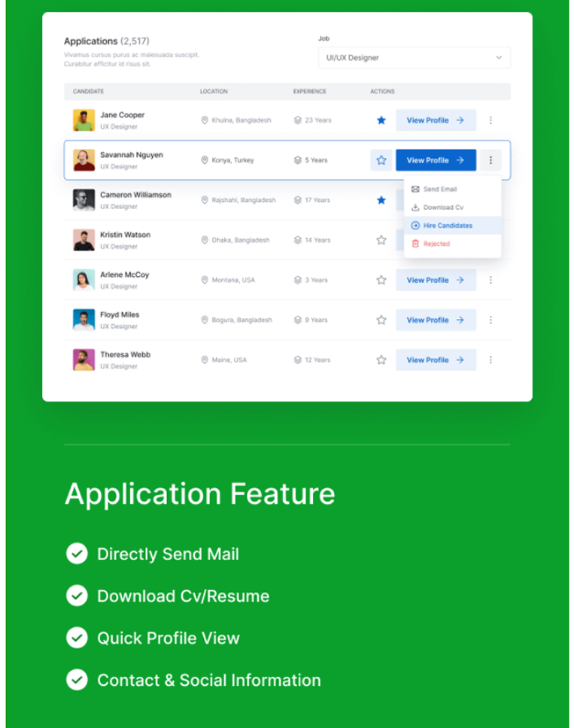Click Theresa Webb's View Profile button
574x728 pixels.
point(436,360)
